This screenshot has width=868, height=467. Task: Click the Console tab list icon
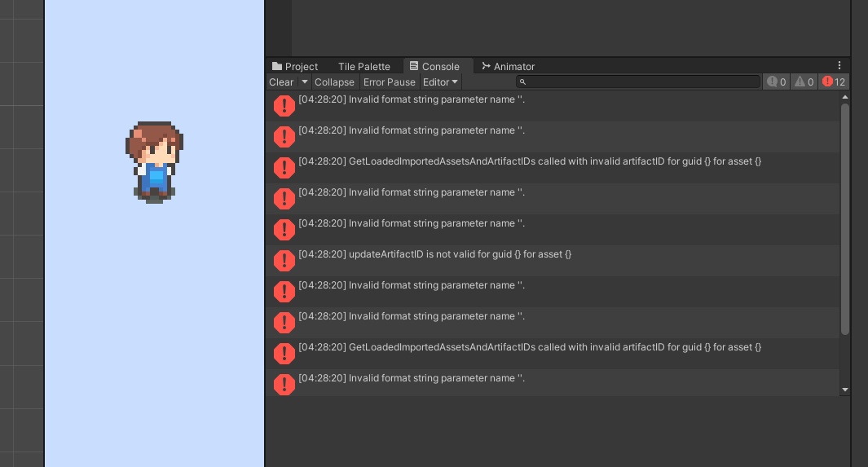413,66
